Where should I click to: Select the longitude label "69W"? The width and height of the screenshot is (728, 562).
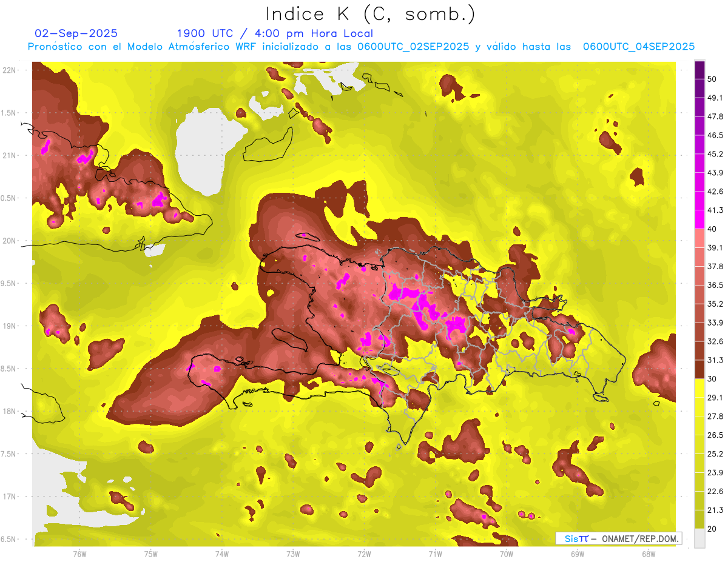(x=578, y=554)
